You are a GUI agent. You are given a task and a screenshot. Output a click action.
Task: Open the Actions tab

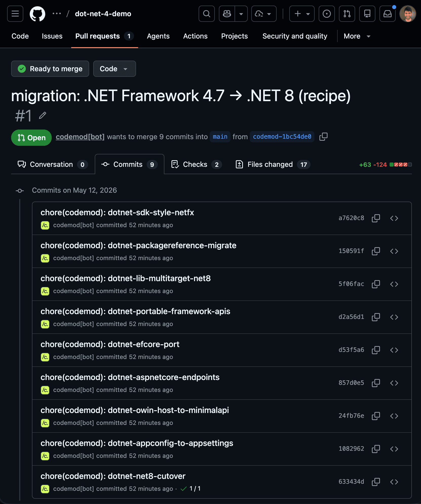click(195, 36)
